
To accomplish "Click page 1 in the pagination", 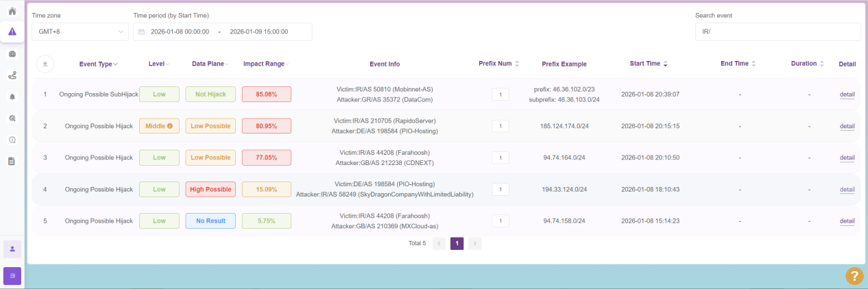I will (x=457, y=243).
